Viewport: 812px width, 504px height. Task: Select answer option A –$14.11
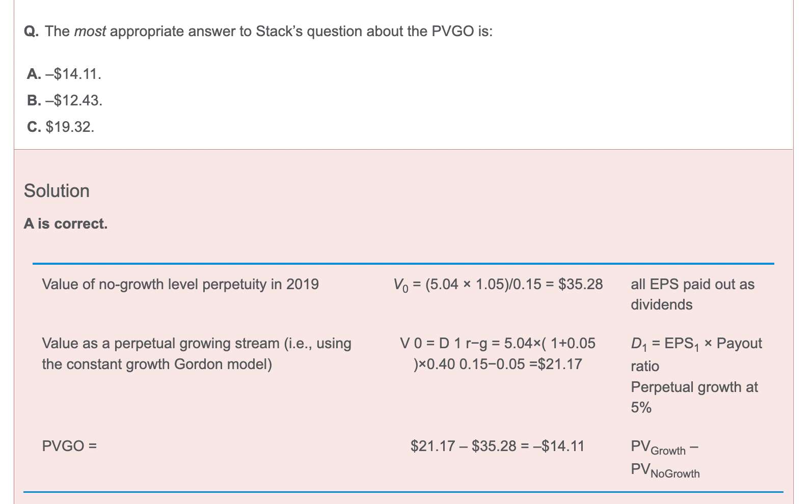click(64, 74)
